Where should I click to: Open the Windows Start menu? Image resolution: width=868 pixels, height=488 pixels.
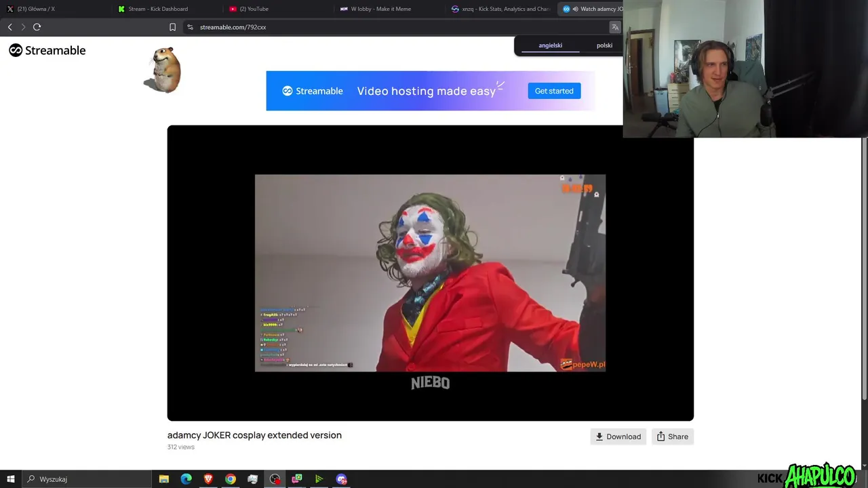10,479
